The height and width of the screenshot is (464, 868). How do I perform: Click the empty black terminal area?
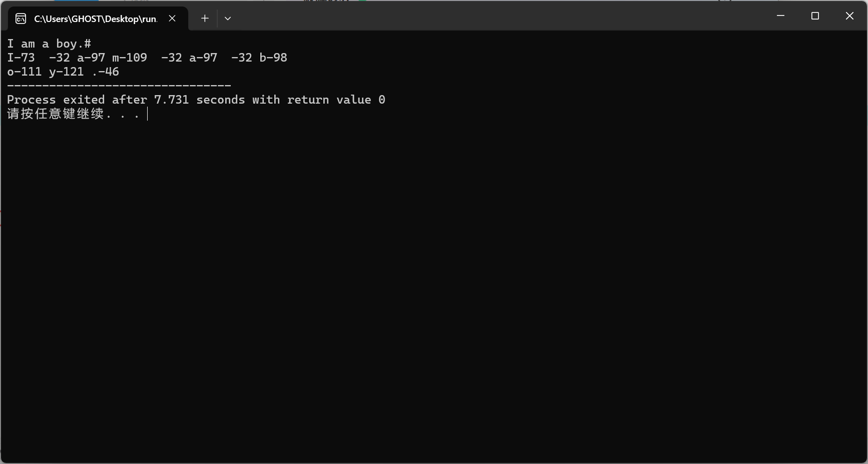[433, 290]
